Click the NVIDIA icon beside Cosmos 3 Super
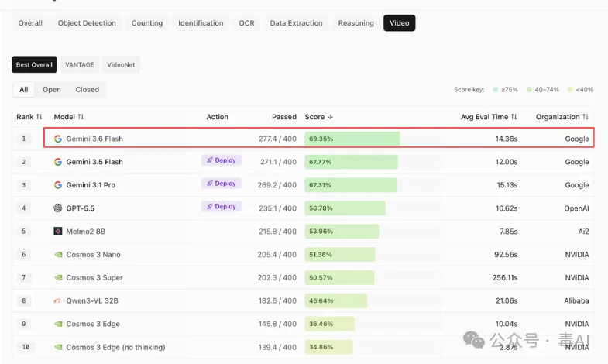This screenshot has height=364, width=608. coord(58,277)
